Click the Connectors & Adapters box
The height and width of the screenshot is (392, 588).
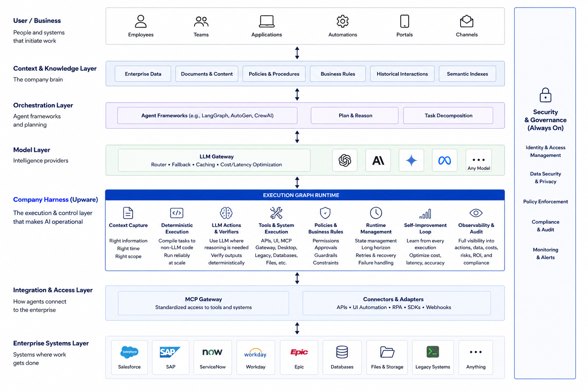point(397,303)
